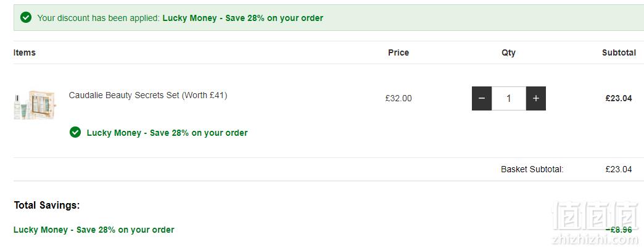Click the item's bold subtotal £23.04
The image size is (644, 250).
click(619, 98)
